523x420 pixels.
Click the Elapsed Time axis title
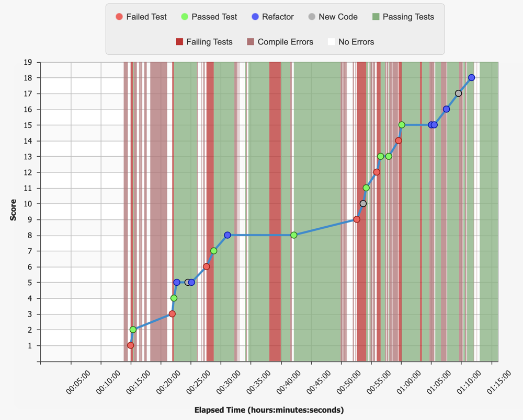point(269,410)
